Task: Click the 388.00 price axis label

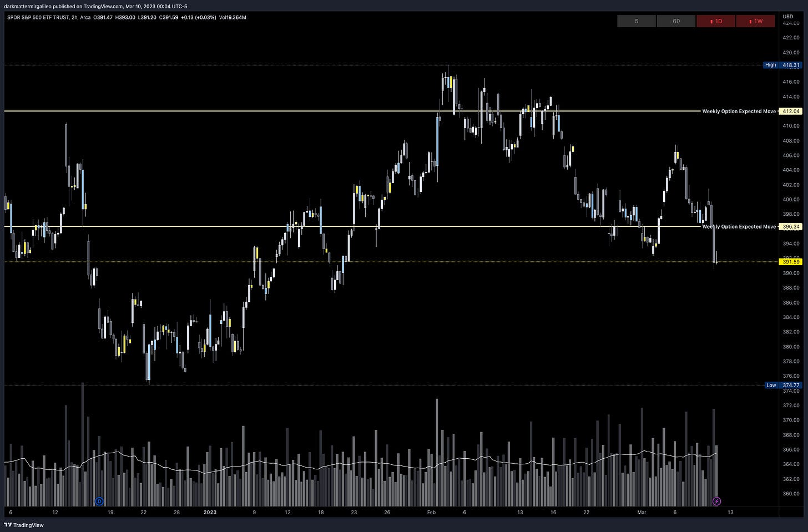Action: [791, 288]
